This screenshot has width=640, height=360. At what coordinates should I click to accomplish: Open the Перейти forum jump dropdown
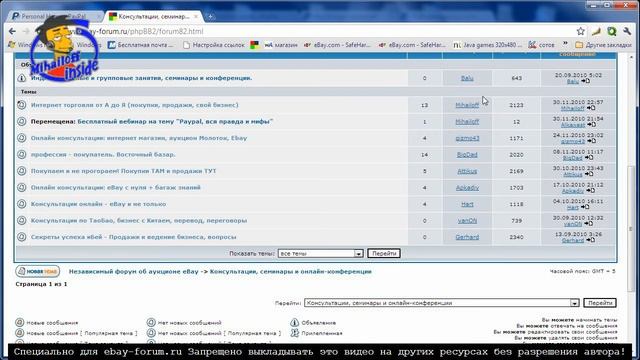[442, 303]
